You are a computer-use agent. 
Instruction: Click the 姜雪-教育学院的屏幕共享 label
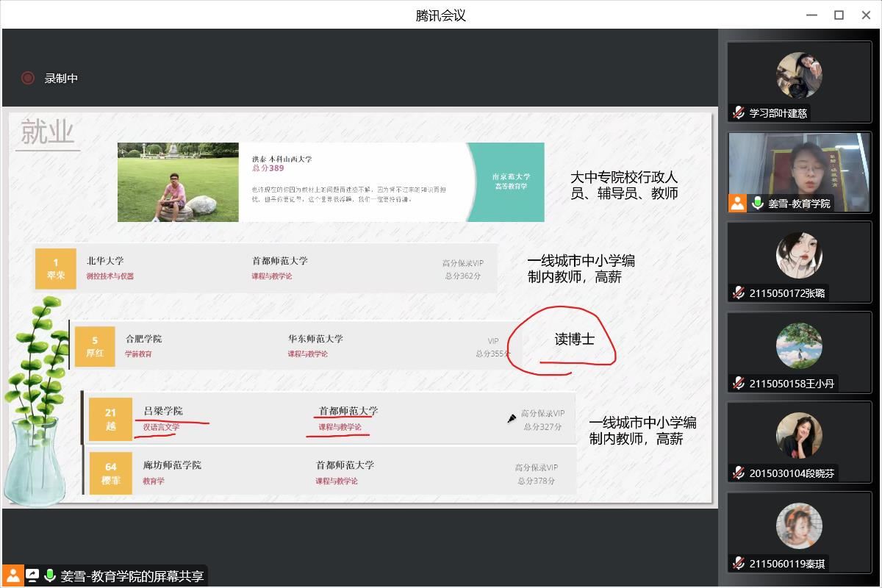pyautogui.click(x=132, y=576)
